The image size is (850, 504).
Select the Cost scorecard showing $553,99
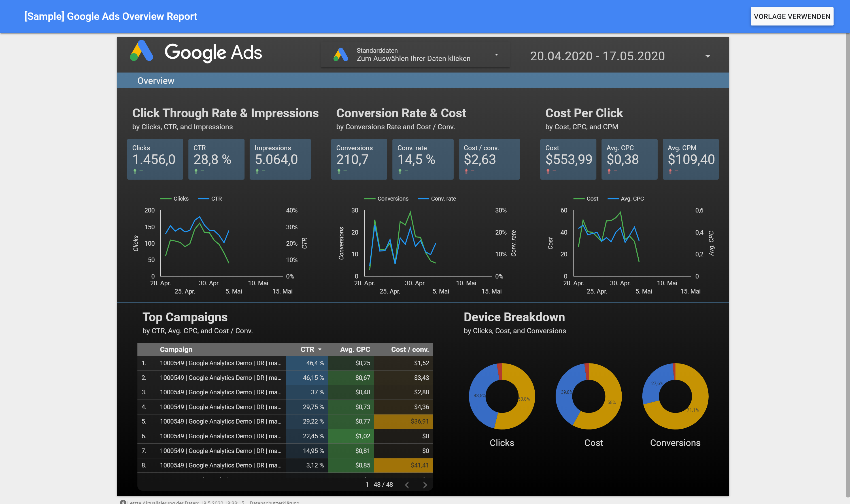pyautogui.click(x=568, y=159)
